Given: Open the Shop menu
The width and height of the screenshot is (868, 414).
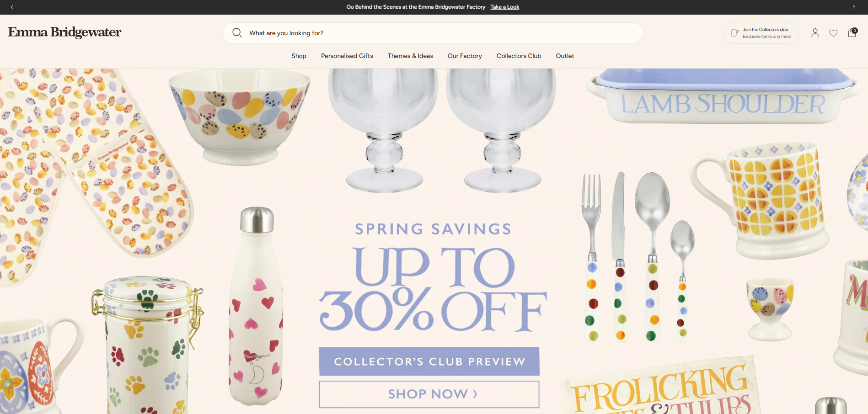Looking at the screenshot, I should click(x=299, y=56).
